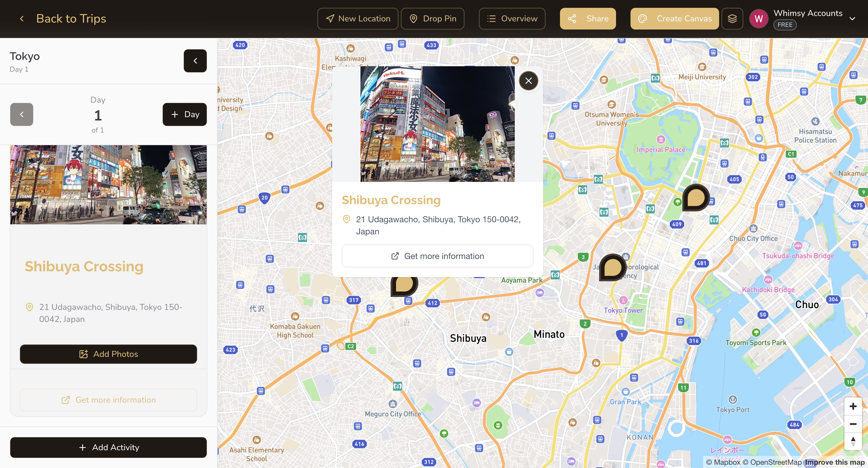The image size is (868, 468).
Task: Click Improve this map link
Action: click(x=835, y=462)
